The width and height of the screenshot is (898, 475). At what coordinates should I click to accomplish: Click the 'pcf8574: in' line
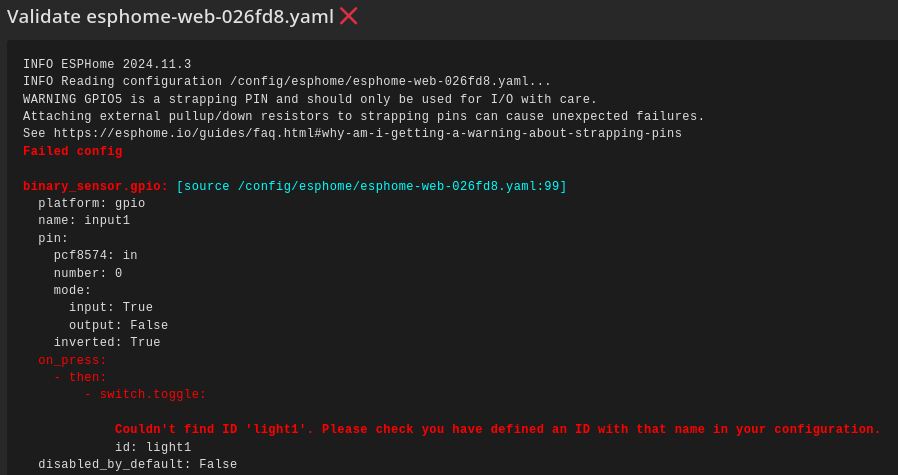click(95, 256)
